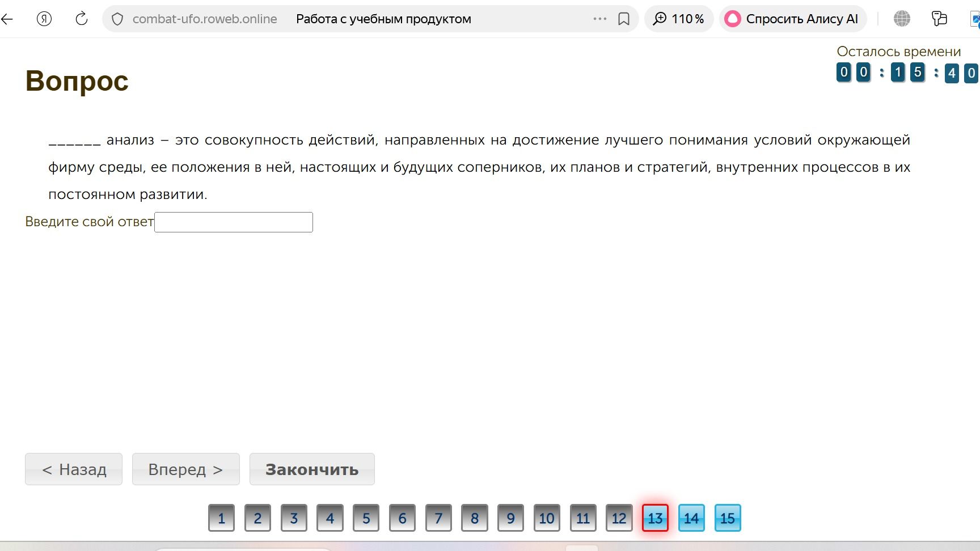Jump to question 2
Screen dimensions: 980x551
point(257,518)
